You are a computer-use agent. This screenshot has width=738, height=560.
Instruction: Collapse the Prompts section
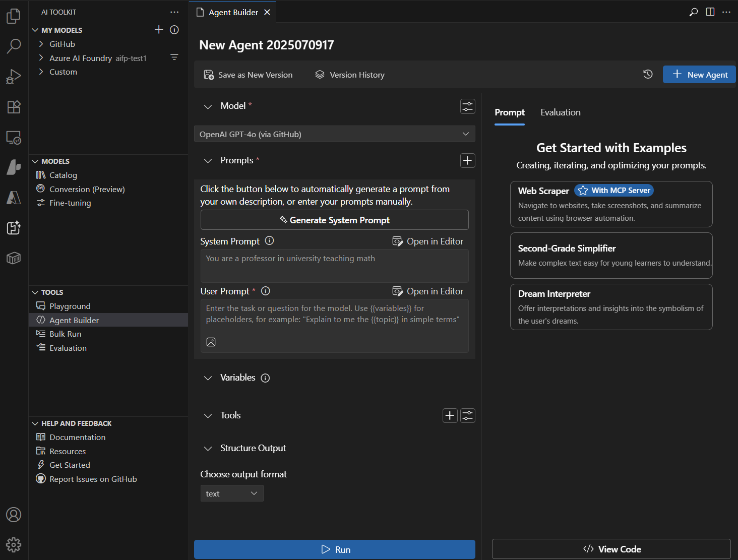click(208, 160)
